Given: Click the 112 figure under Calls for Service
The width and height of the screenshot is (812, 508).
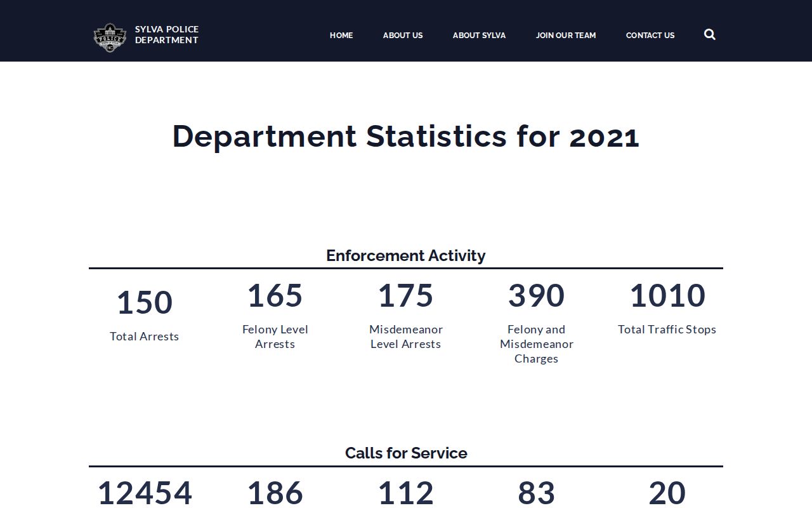Looking at the screenshot, I should click(x=406, y=493).
